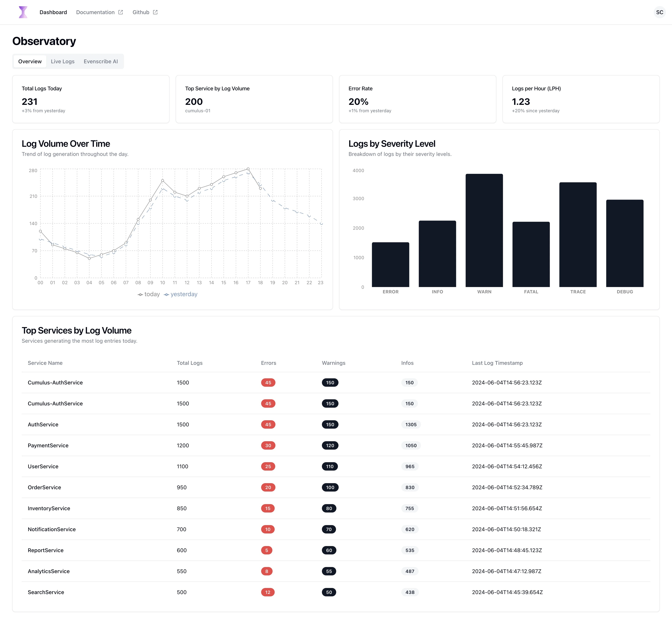The width and height of the screenshot is (672, 624).
Task: Click the dark 120 warnings badge for PaymentService
Action: coord(330,445)
